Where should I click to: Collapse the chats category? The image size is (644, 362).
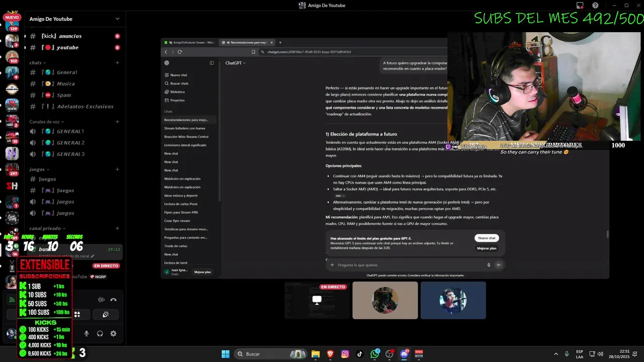click(38, 63)
